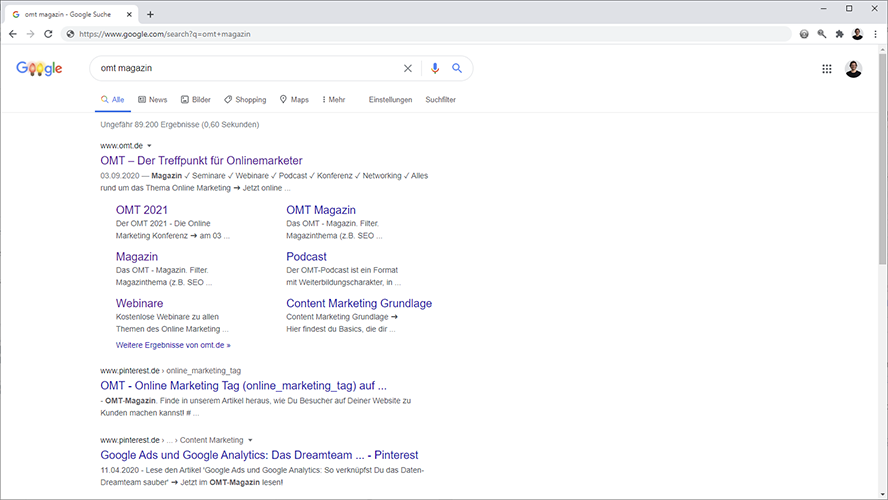Image resolution: width=888 pixels, height=500 pixels.
Task: Click Weitere Ergebnisse von omt.de
Action: (173, 345)
